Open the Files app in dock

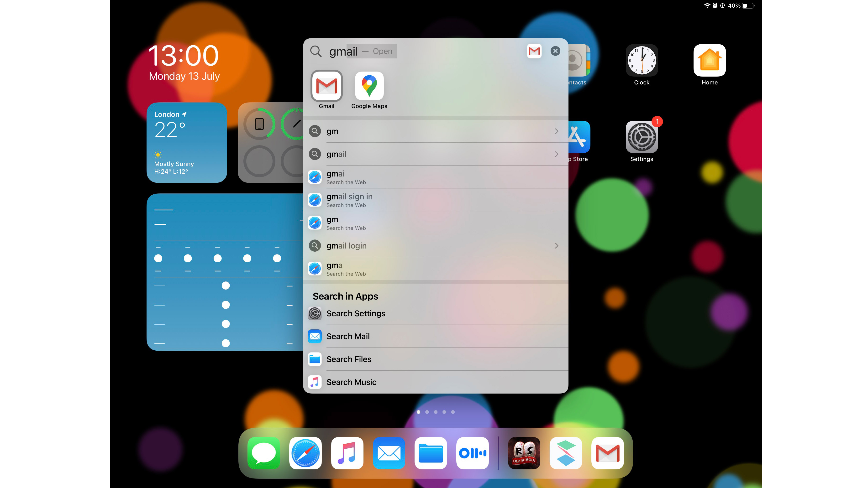pos(431,453)
